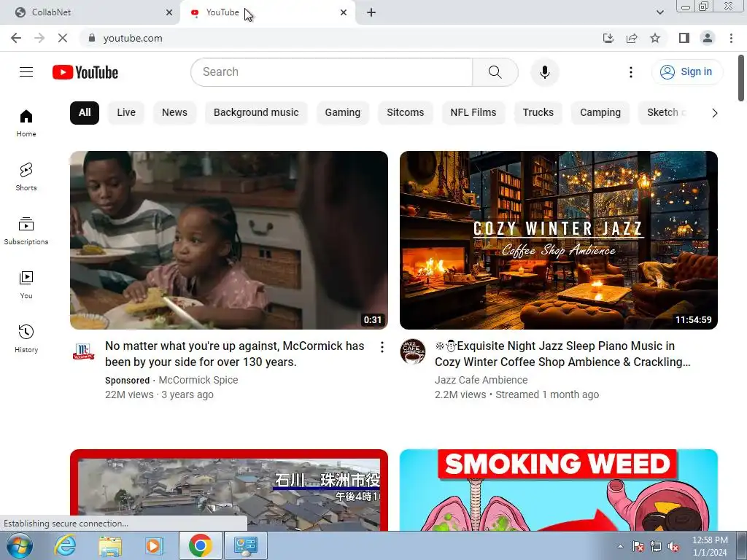The width and height of the screenshot is (747, 560).
Task: Start voice search with microphone icon
Action: pos(544,72)
